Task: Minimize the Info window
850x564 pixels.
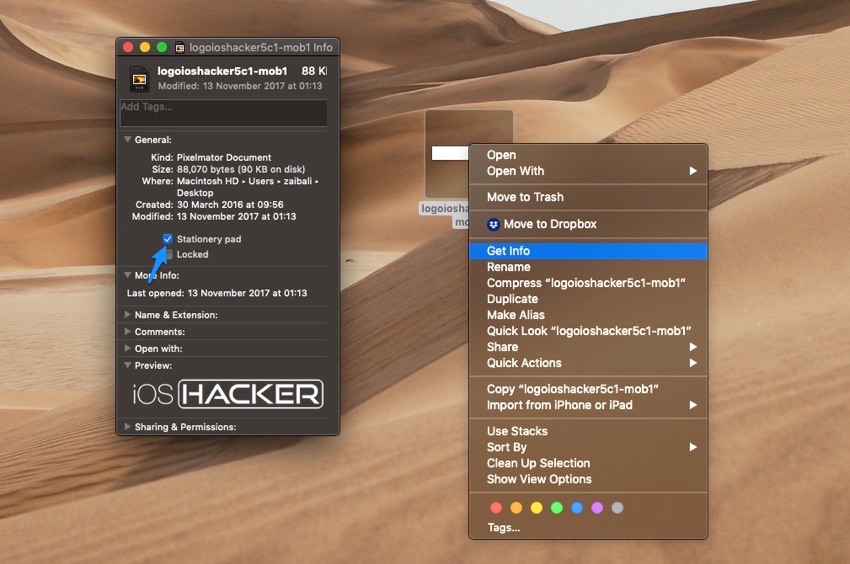Action: click(145, 47)
